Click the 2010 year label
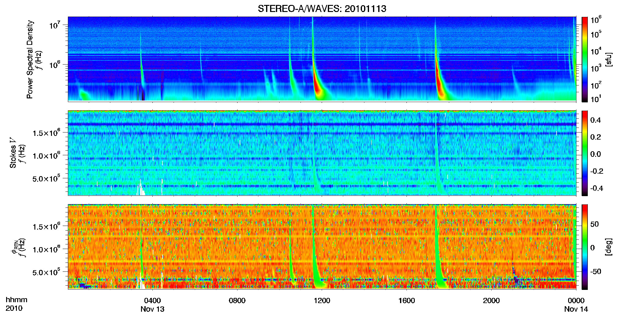Screen dimensions: 644x332 (x=14, y=308)
